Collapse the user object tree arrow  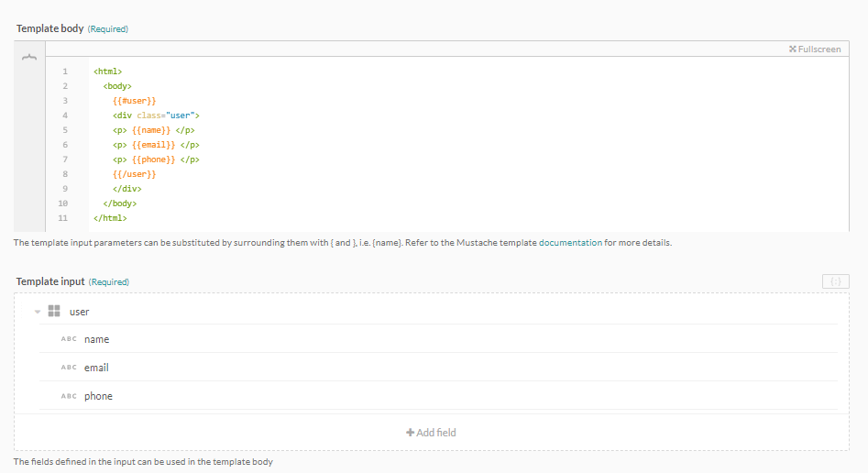38,312
